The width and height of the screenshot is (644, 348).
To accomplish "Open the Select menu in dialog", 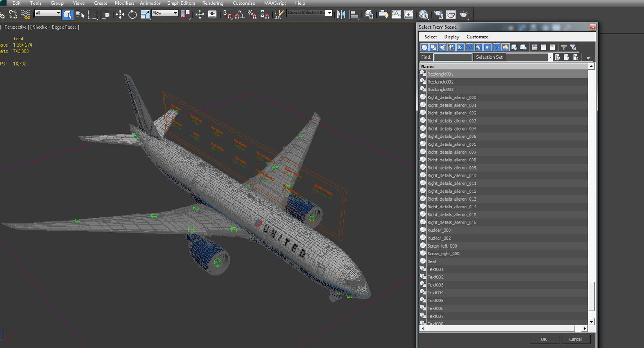I will 431,37.
